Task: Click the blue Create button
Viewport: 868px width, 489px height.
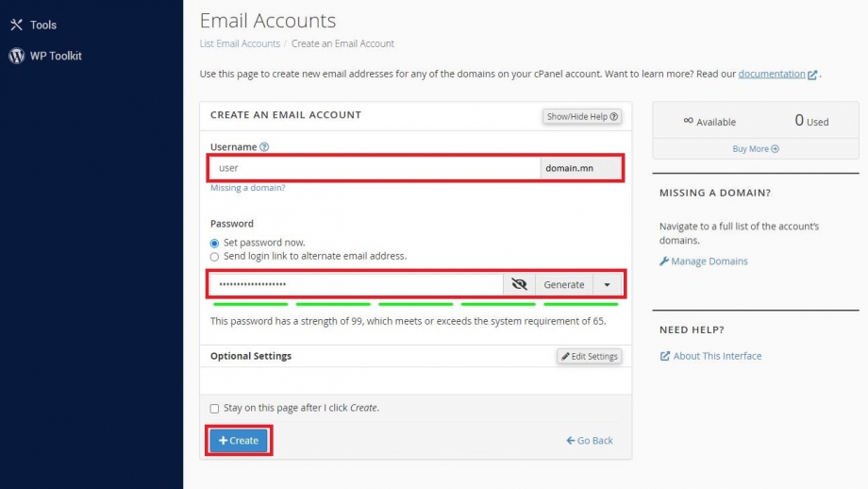Action: point(239,440)
